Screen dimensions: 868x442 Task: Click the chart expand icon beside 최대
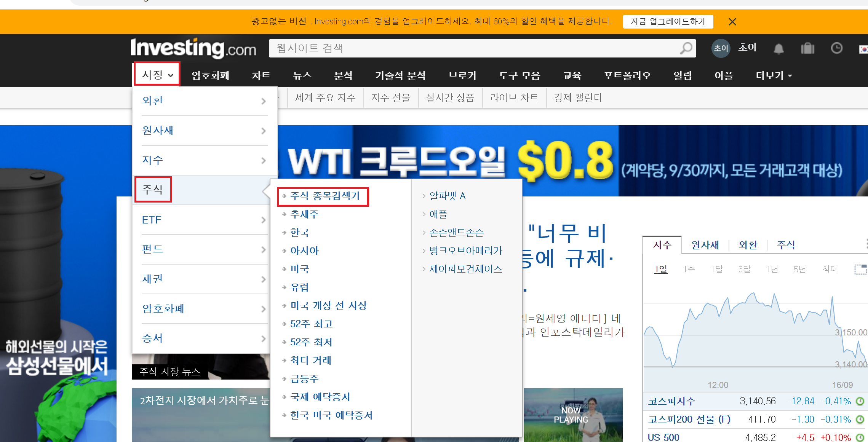coord(860,269)
